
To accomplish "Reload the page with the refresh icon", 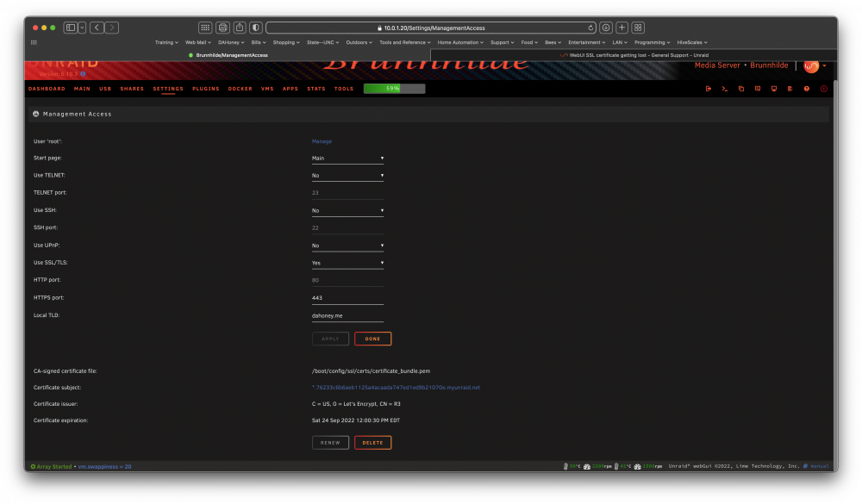I will (590, 28).
